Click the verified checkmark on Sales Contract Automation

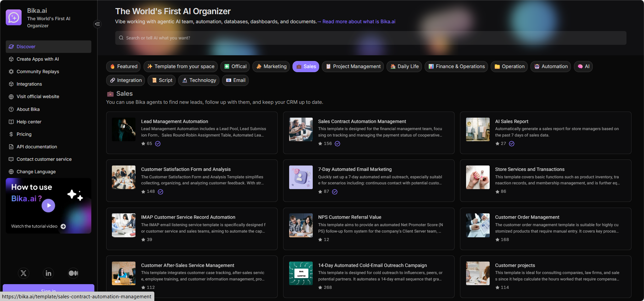coord(337,144)
